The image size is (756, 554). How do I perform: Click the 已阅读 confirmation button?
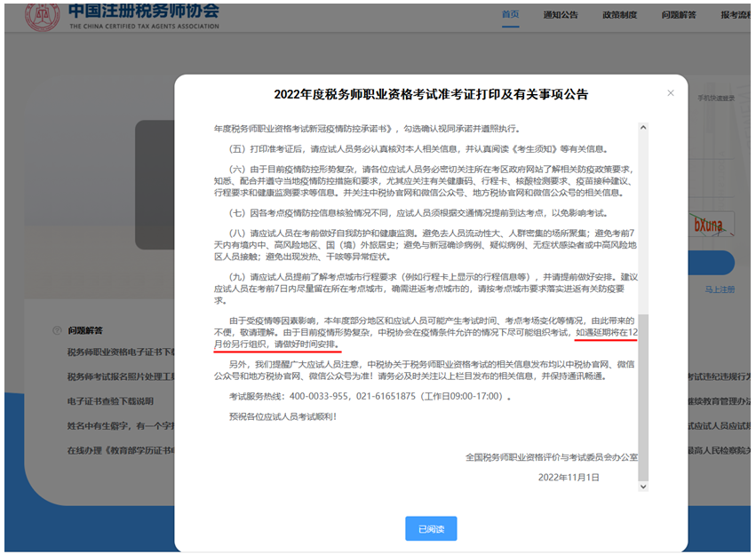click(431, 529)
